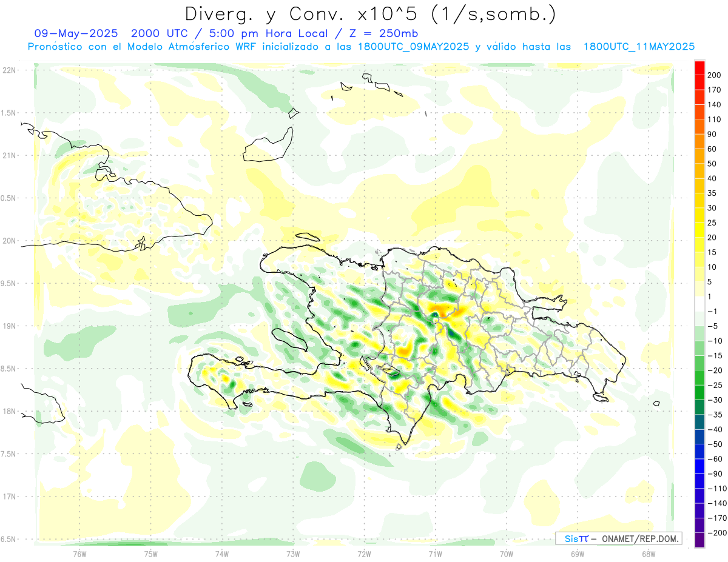The height and width of the screenshot is (562, 728).
Task: Click the colorbar value -60
Action: [x=715, y=459]
